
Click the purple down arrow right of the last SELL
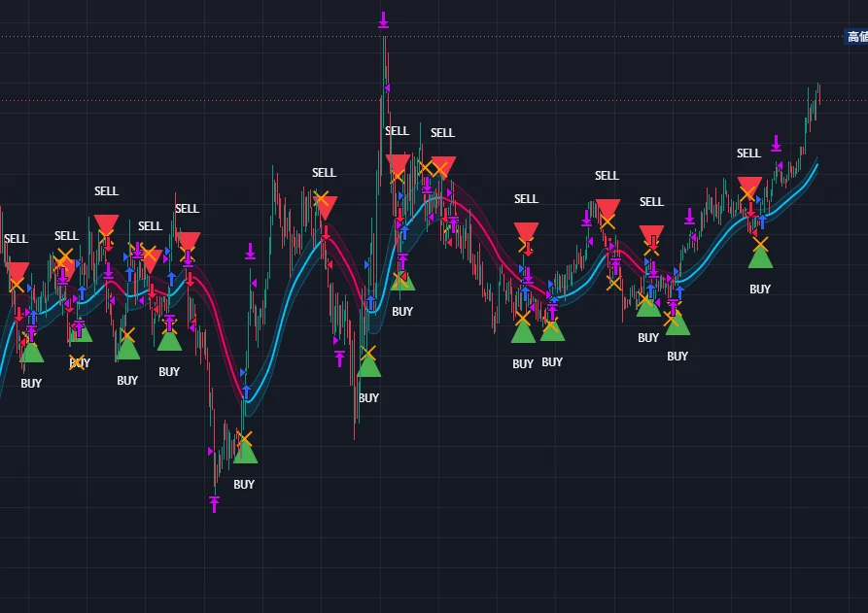click(776, 143)
